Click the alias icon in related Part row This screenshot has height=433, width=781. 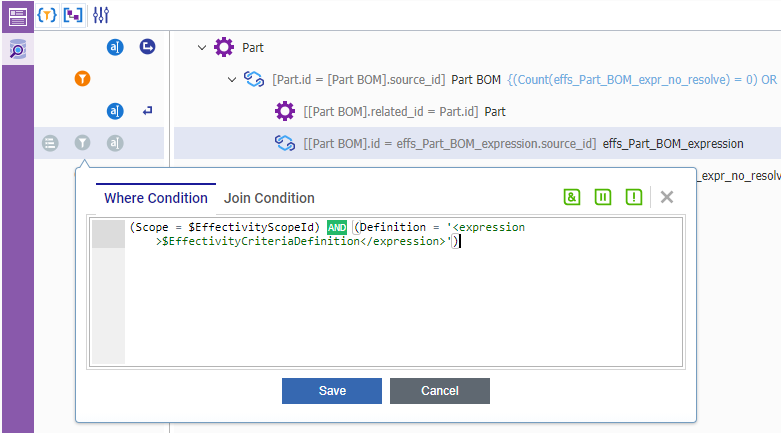pyautogui.click(x=115, y=111)
